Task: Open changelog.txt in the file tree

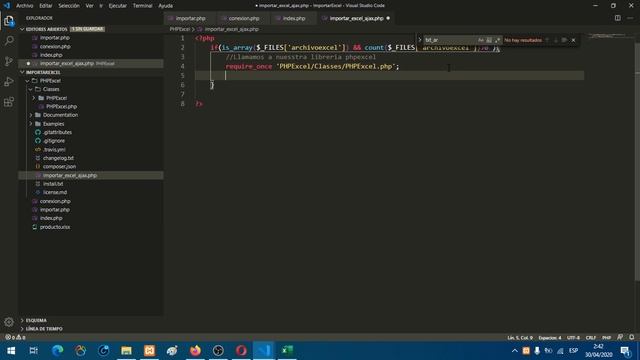Action: pyautogui.click(x=58, y=158)
